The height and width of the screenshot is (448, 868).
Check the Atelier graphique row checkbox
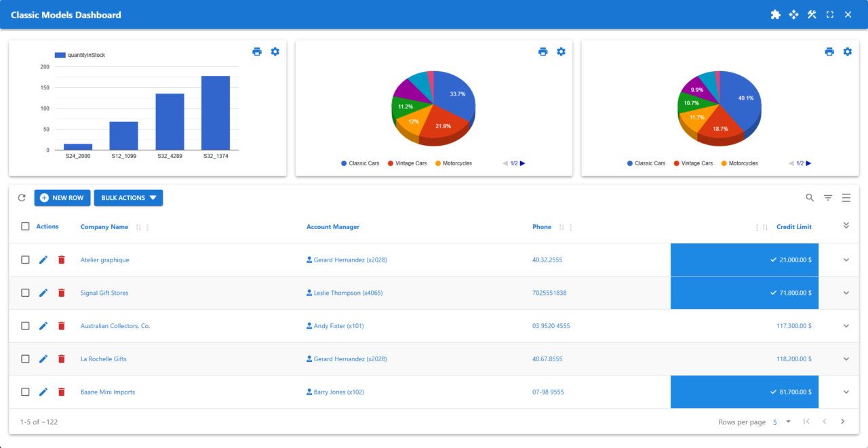(25, 260)
